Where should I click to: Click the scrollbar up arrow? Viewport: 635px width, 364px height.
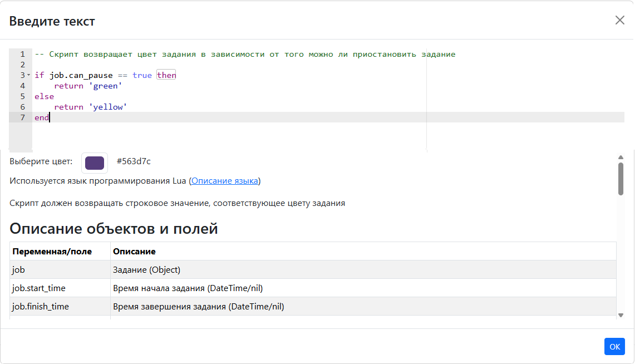pyautogui.click(x=621, y=158)
